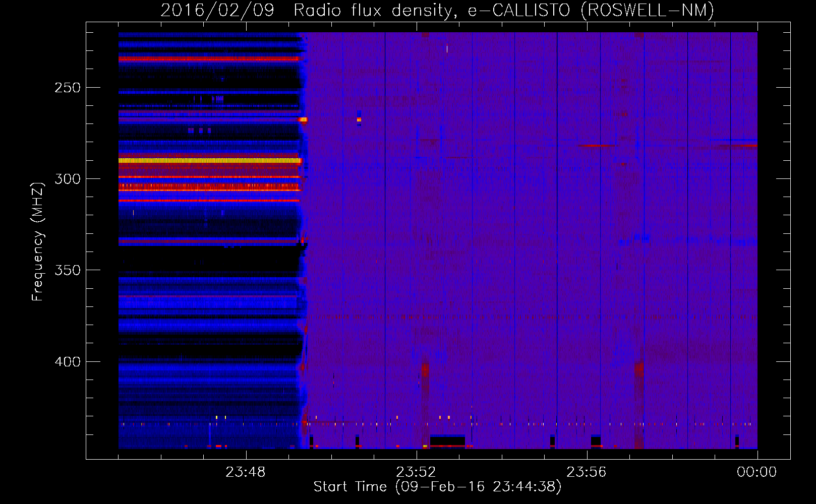Click the 00:00 time tick label
Viewport: 816px width, 504px height.
(757, 472)
